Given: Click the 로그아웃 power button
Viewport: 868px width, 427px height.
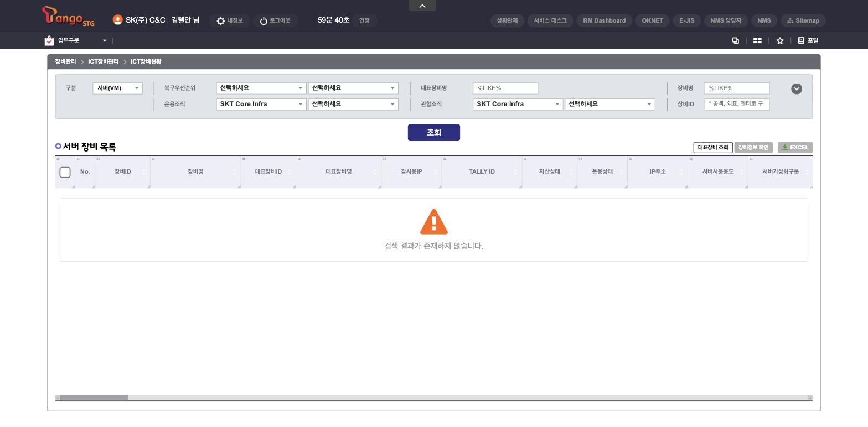Looking at the screenshot, I should 275,20.
